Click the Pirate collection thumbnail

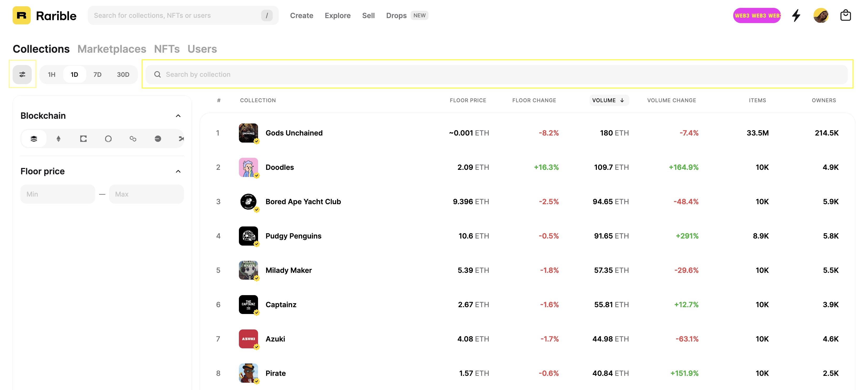click(x=248, y=373)
